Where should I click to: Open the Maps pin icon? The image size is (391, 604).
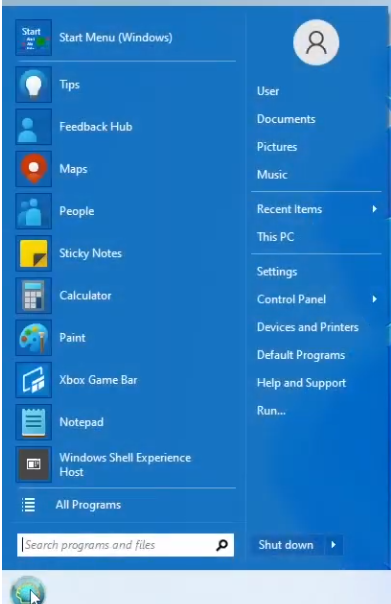point(34,169)
